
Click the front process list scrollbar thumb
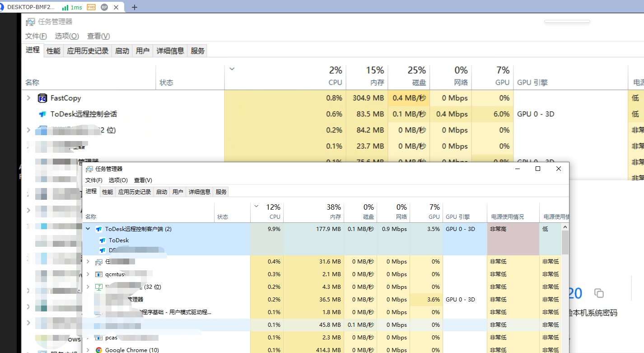pyautogui.click(x=565, y=243)
